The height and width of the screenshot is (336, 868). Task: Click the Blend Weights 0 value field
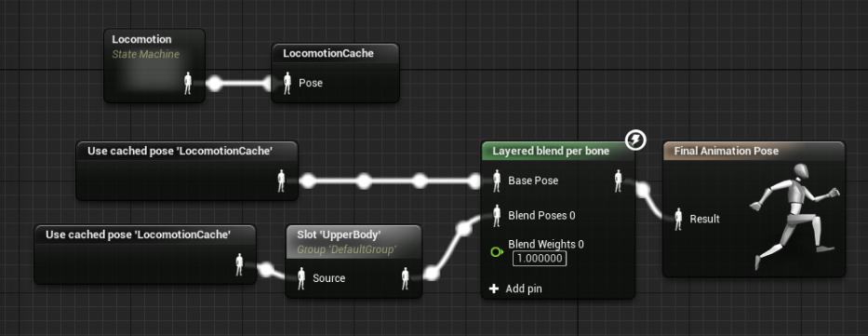[x=540, y=259]
